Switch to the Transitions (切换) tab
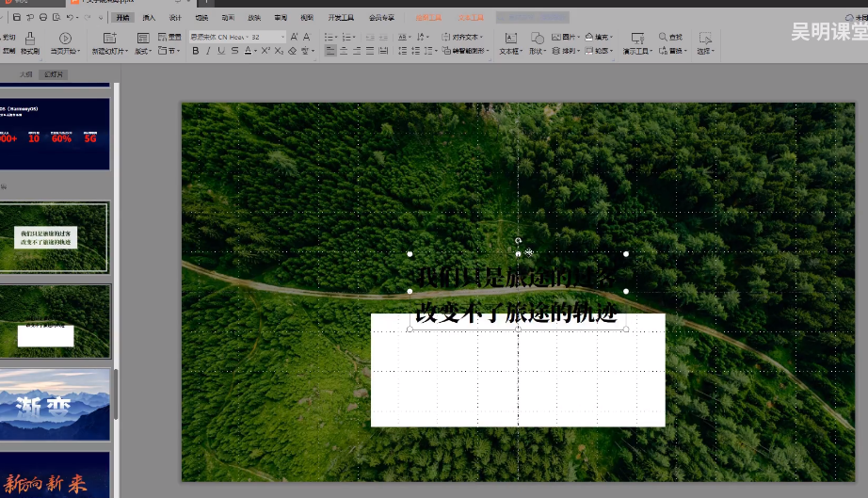This screenshot has height=498, width=868. (202, 18)
